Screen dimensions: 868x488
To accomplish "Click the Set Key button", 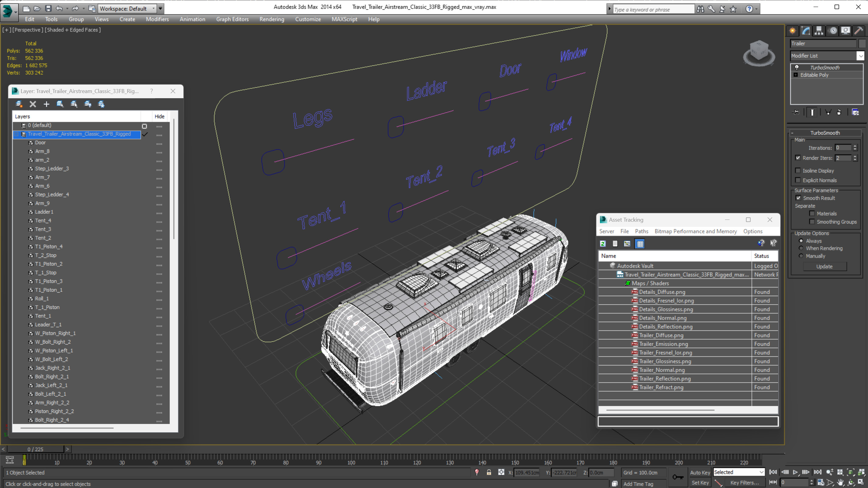I will (700, 483).
